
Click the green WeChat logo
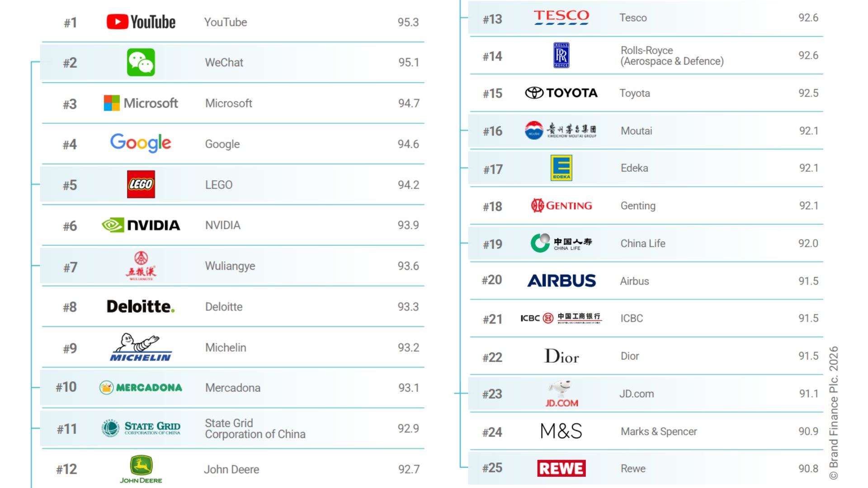coord(141,62)
